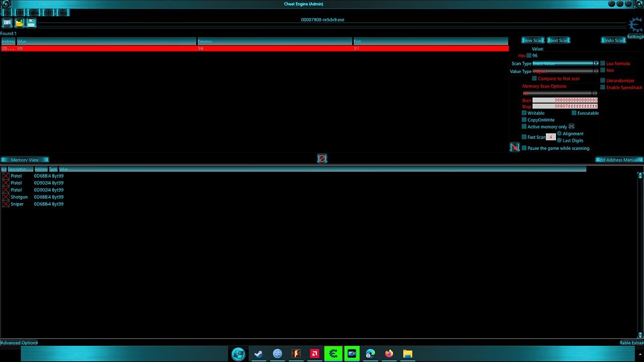This screenshot has width=644, height=362.
Task: Tick the Not checkbox
Action: click(603, 70)
